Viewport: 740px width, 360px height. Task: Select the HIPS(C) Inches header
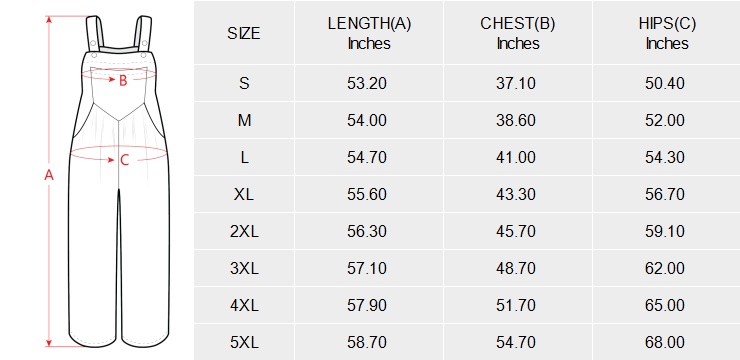pos(667,33)
